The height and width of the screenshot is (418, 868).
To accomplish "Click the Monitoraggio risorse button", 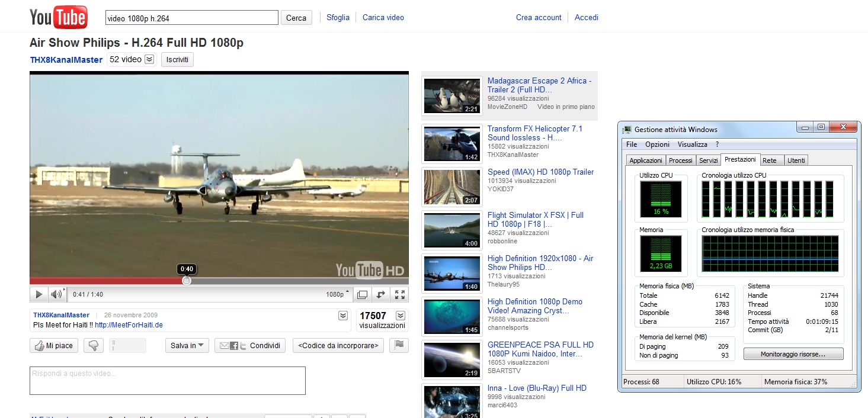I will click(x=793, y=354).
